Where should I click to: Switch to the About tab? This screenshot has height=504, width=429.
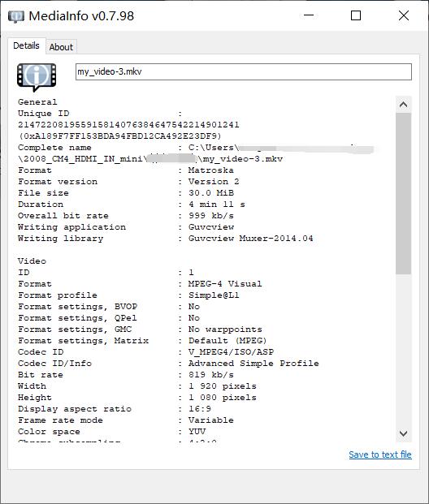61,47
